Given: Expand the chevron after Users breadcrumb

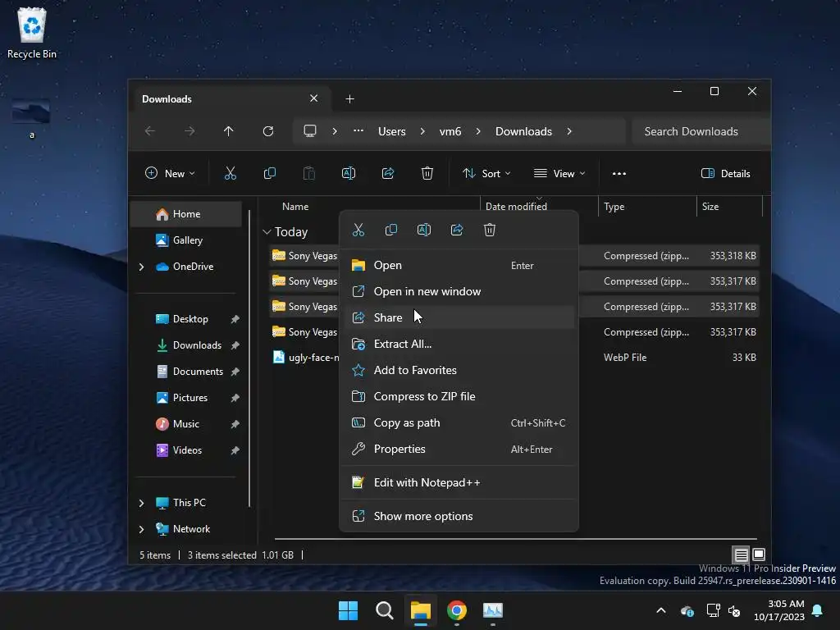Looking at the screenshot, I should pyautogui.click(x=422, y=131).
